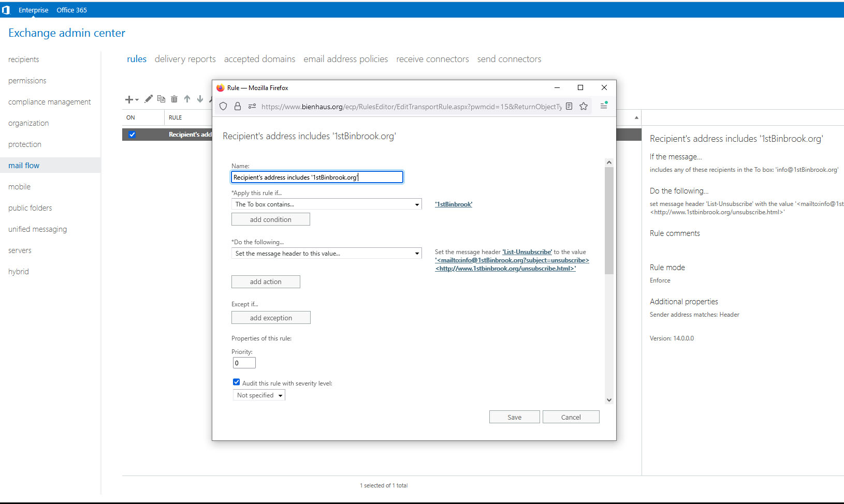
Task: Open the Apply this rule if dropdown
Action: (x=326, y=204)
